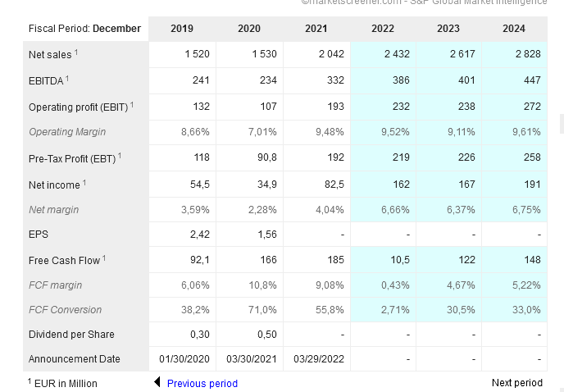Select the 2021 column header
Screen dimensions: 564x392
(316, 29)
